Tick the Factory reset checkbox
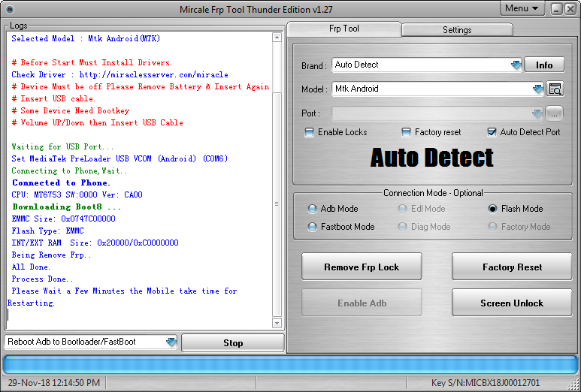The width and height of the screenshot is (581, 392). [x=406, y=132]
